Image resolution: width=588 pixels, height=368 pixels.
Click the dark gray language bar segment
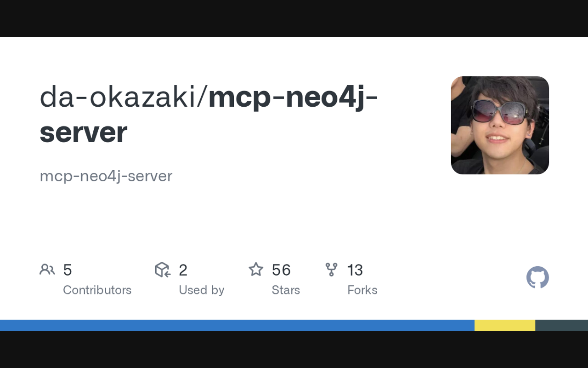coord(561,325)
